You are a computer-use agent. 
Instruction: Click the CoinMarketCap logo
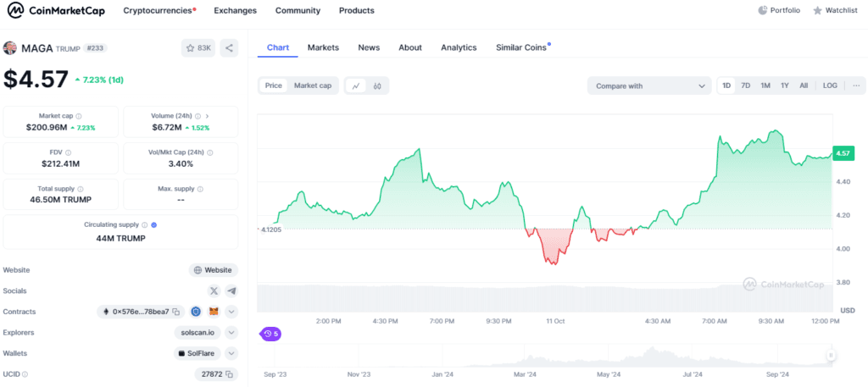click(56, 10)
